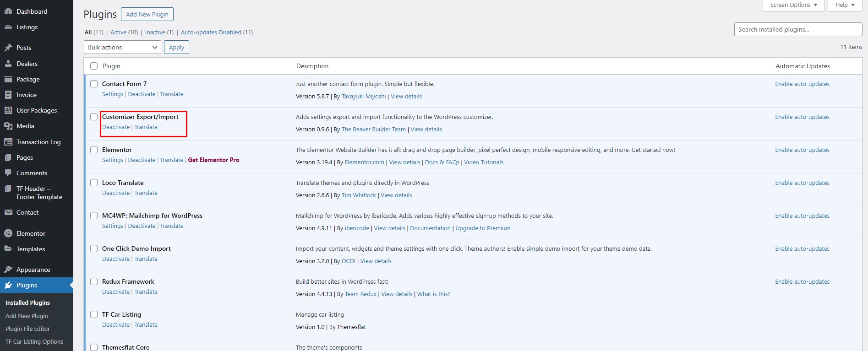Click the Themesflat Core plugin name
868x351 pixels.
pos(126,347)
